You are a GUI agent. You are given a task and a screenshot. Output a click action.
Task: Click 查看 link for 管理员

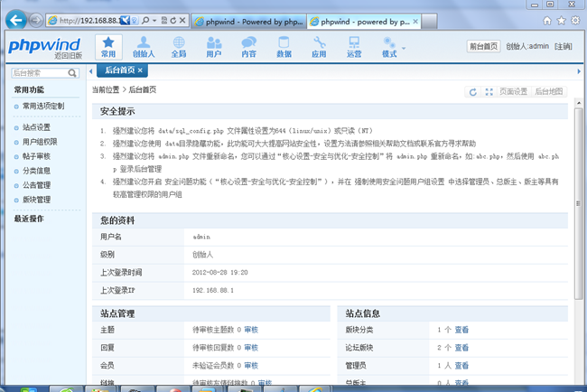pyautogui.click(x=461, y=366)
